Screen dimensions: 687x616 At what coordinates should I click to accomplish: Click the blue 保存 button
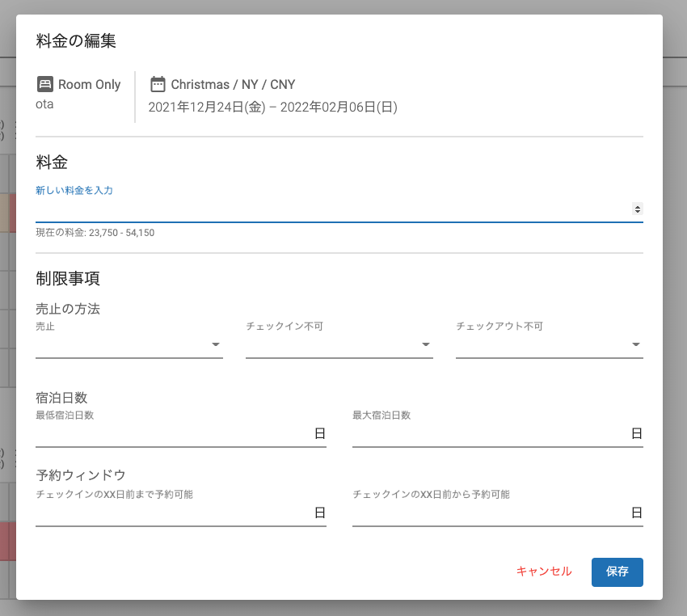[617, 572]
